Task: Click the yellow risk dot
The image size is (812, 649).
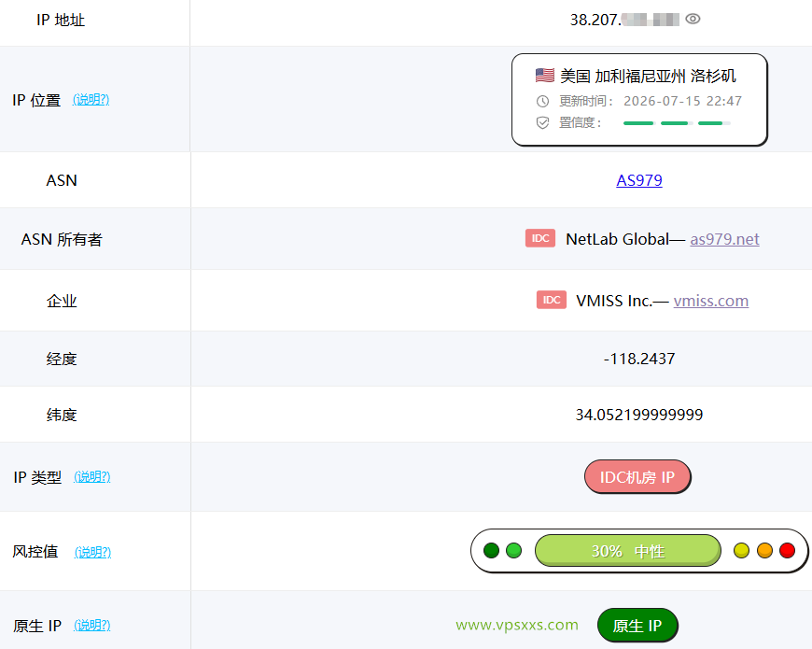Action: click(742, 551)
